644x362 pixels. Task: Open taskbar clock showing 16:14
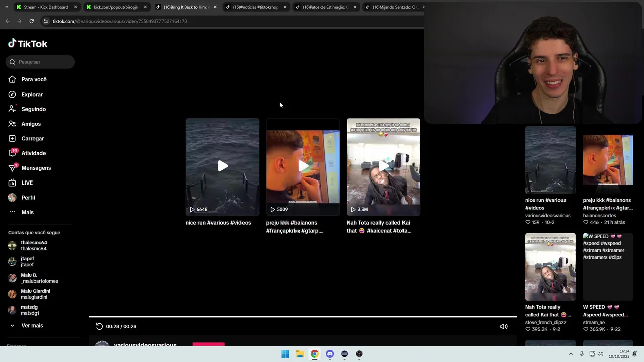tap(619, 354)
